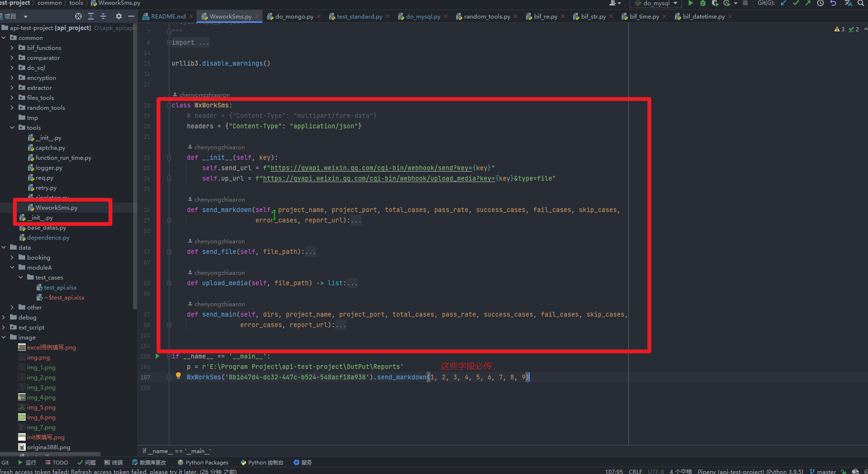868x474 pixels.
Task: Switch to the bif_datetime.py tab
Action: click(703, 16)
